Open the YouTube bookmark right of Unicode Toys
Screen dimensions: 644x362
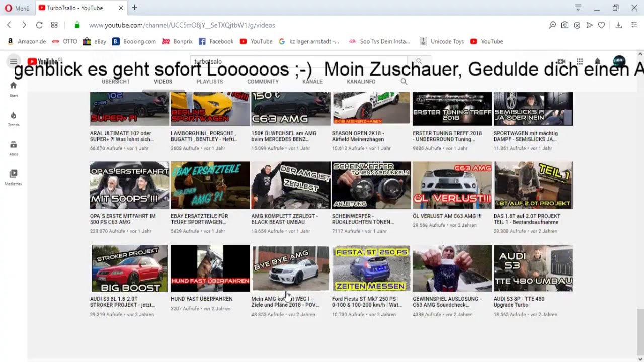[487, 41]
